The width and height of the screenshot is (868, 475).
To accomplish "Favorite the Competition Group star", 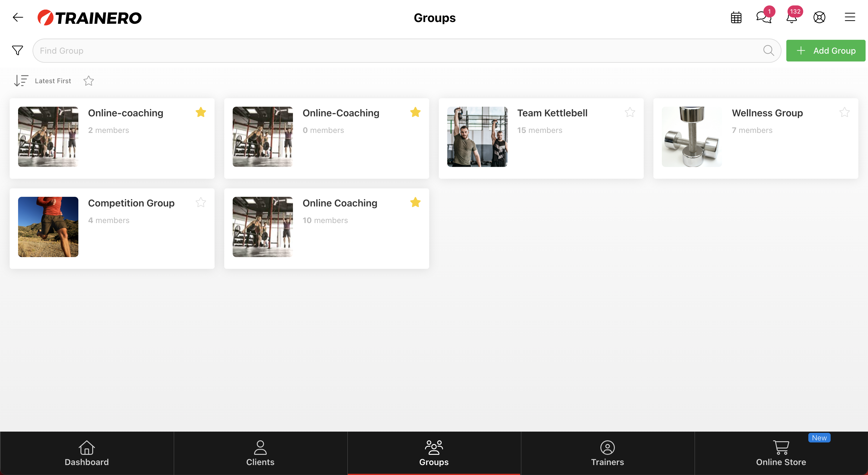I will [x=201, y=202].
